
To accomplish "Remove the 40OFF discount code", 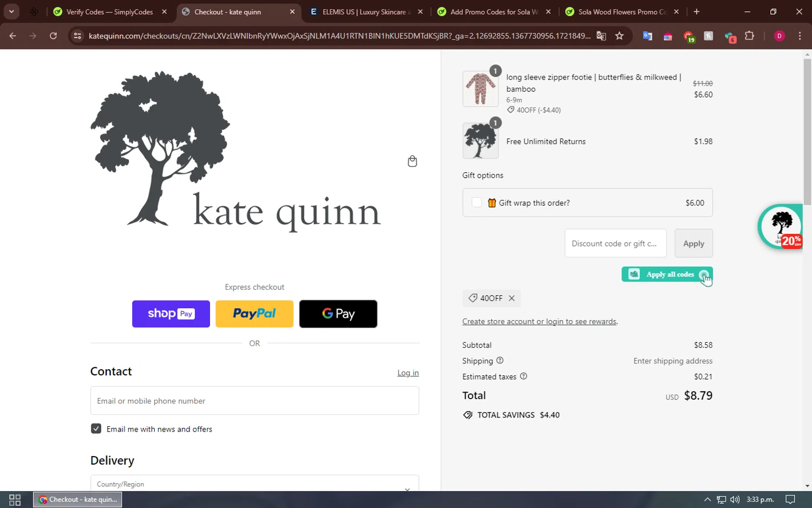I will point(512,298).
